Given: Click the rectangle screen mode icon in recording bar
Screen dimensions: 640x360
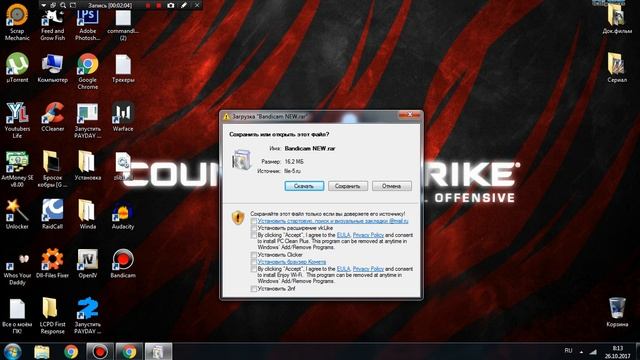Looking at the screenshot, I should 73,5.
